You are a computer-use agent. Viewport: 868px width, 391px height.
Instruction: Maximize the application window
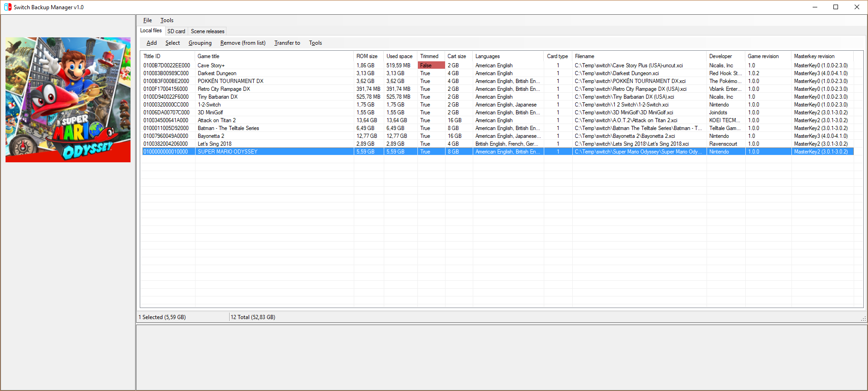(835, 7)
